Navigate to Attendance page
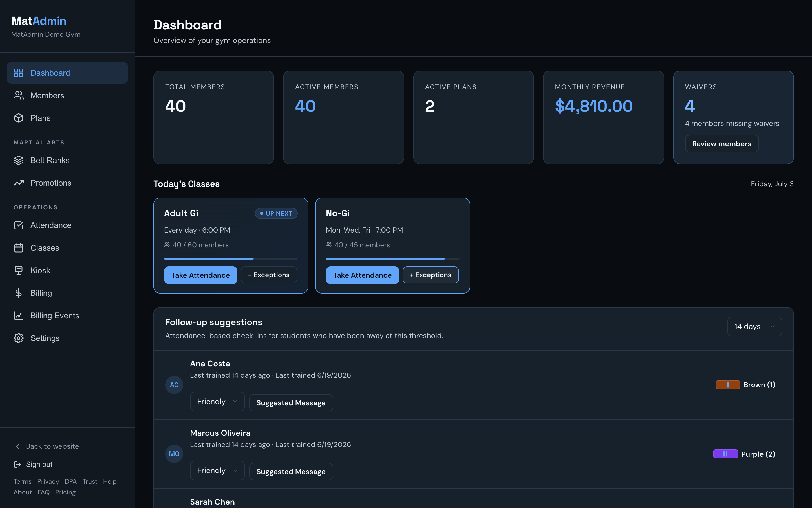This screenshot has width=812, height=508. coord(67,225)
